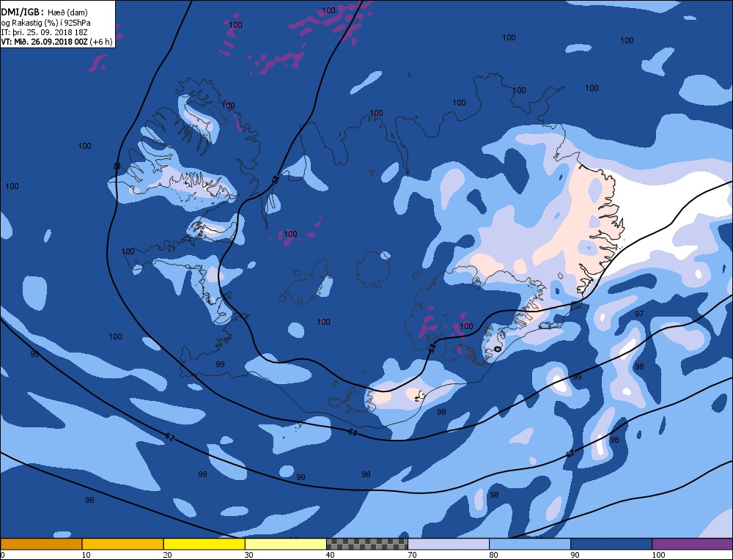Click the purple above-100 legend swatch
Screen dimensions: 733x560
click(693, 544)
